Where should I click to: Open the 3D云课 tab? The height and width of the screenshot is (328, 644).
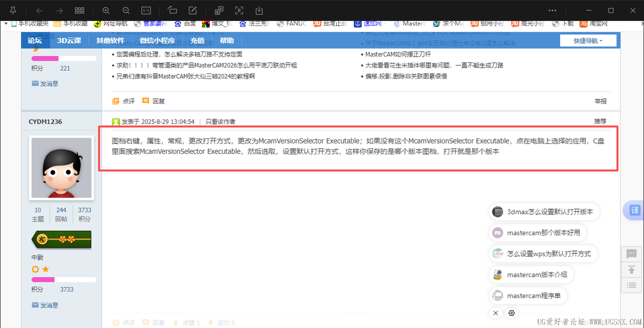[69, 40]
